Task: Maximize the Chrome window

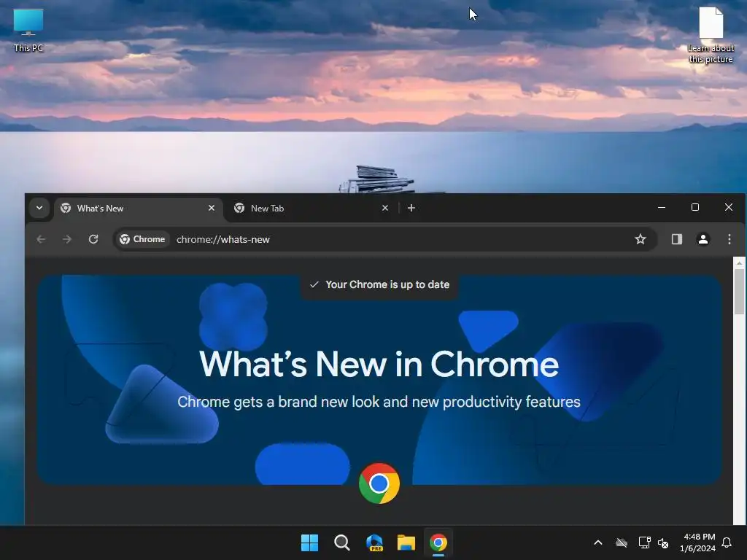Action: (695, 207)
